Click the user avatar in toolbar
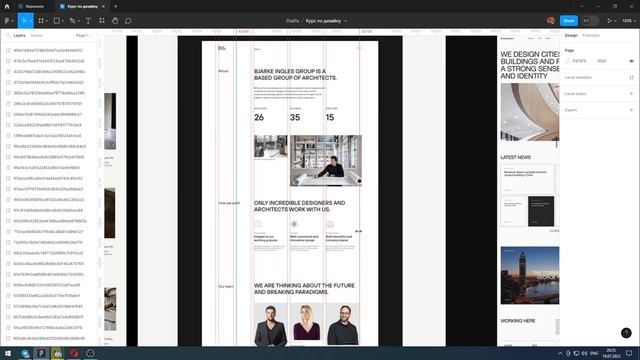The width and height of the screenshot is (640, 360). pos(551,20)
